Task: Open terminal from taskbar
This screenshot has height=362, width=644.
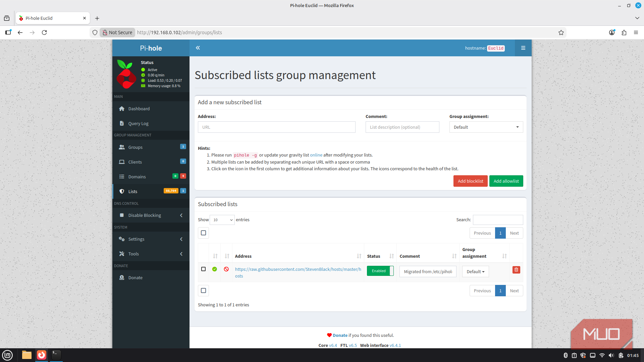Action: coord(56,355)
